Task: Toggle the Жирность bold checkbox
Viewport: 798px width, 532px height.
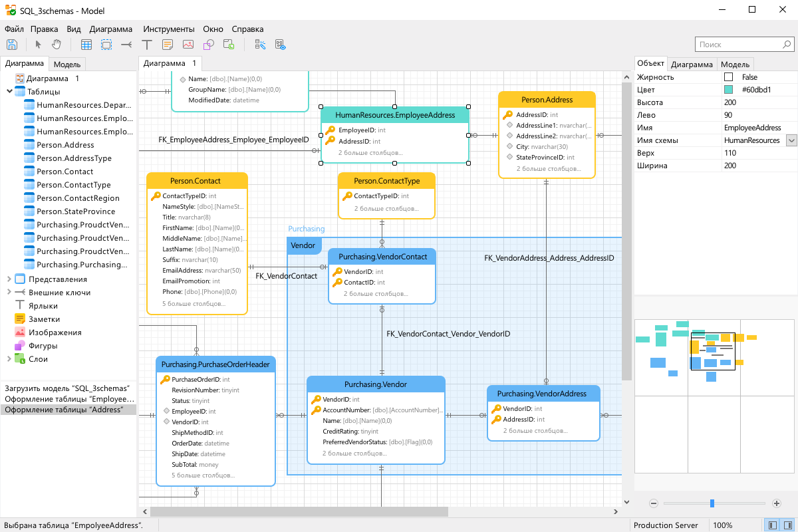Action: 728,77
